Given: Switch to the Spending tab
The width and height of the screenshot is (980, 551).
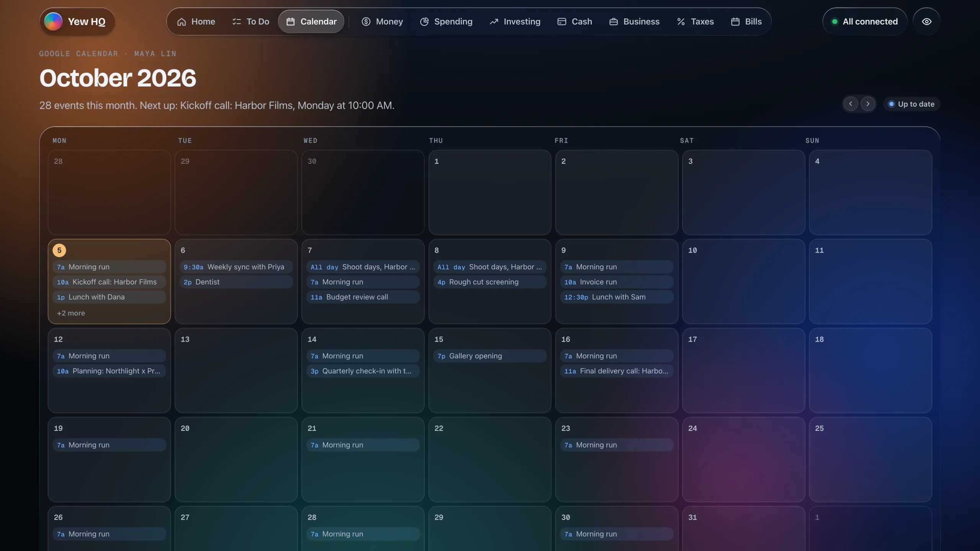Looking at the screenshot, I should [446, 22].
